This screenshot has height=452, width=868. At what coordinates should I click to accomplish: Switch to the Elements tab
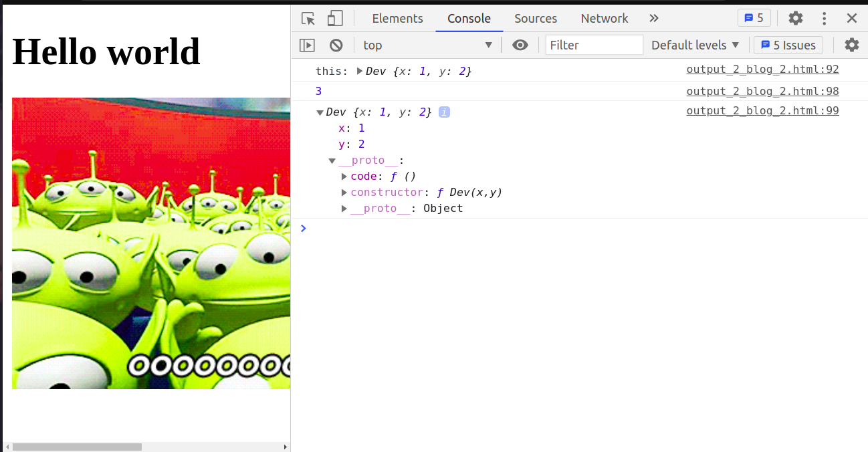397,19
